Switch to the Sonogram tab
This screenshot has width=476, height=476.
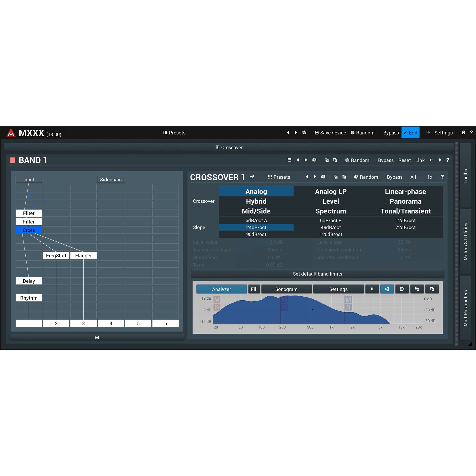coord(286,289)
